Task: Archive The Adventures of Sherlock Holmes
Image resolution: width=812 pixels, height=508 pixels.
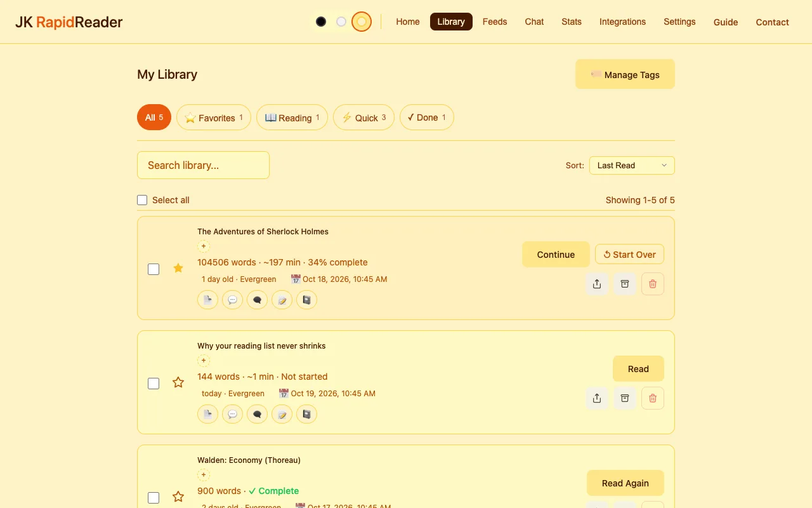Action: 625,284
